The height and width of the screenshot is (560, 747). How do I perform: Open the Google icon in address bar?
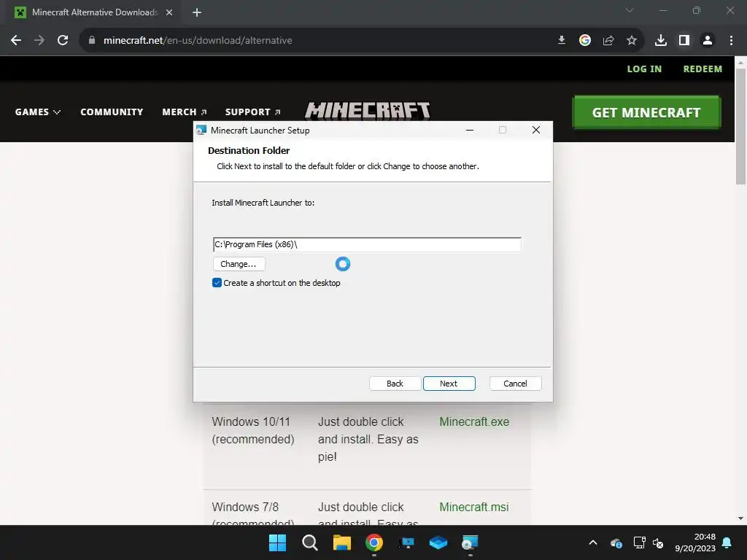tap(585, 41)
